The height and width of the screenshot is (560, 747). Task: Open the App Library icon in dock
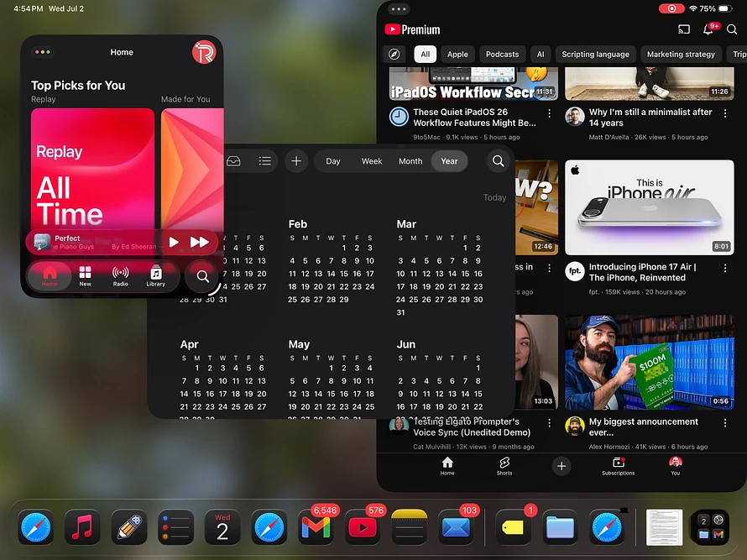pyautogui.click(x=711, y=527)
